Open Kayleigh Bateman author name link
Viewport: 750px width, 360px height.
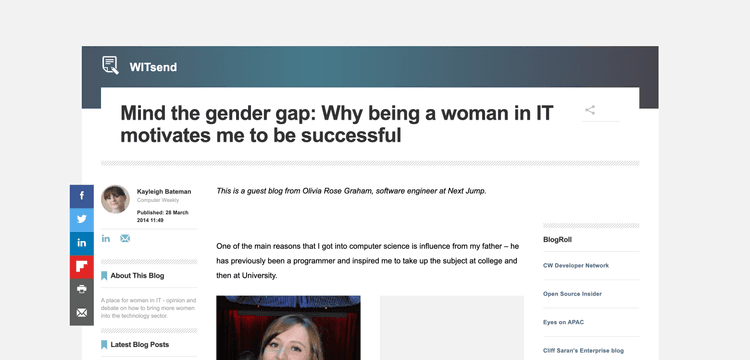coord(164,192)
